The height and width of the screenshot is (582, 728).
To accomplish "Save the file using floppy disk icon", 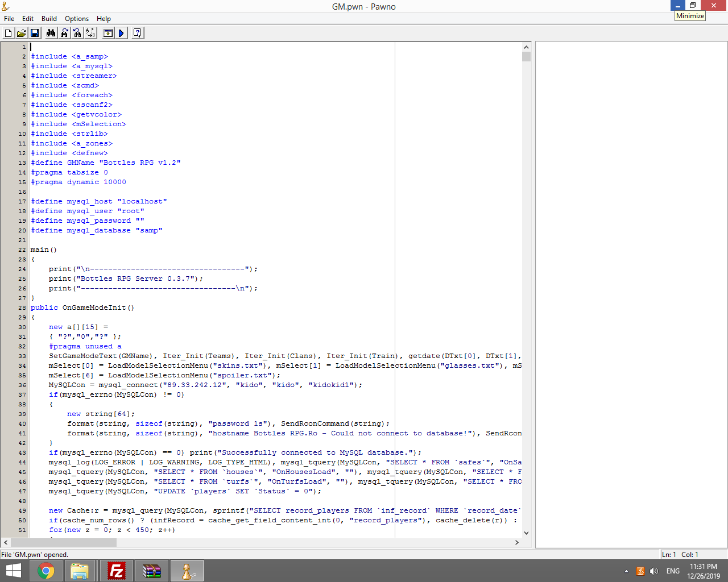I will 34,33.
